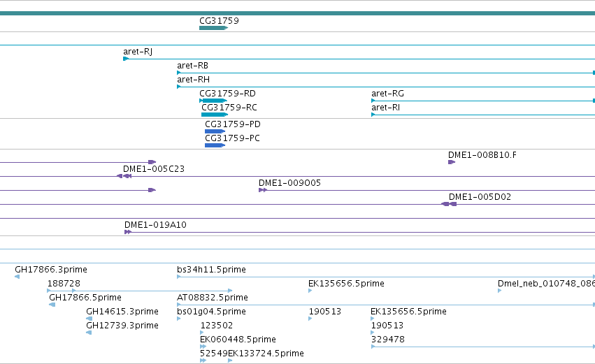The image size is (595, 364).
Task: Click the CG31759 gene label
Action: (219, 20)
